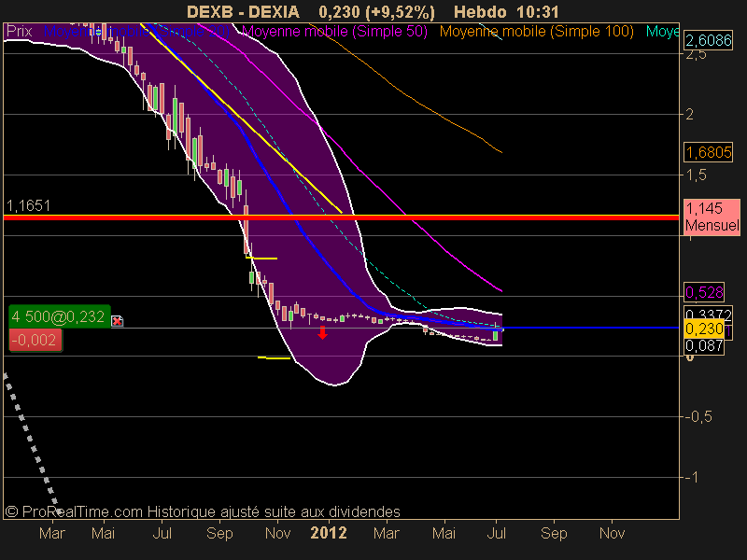Screen dimensions: 747x560
Task: Click the green 4 500@0,232 position label
Action: point(60,316)
